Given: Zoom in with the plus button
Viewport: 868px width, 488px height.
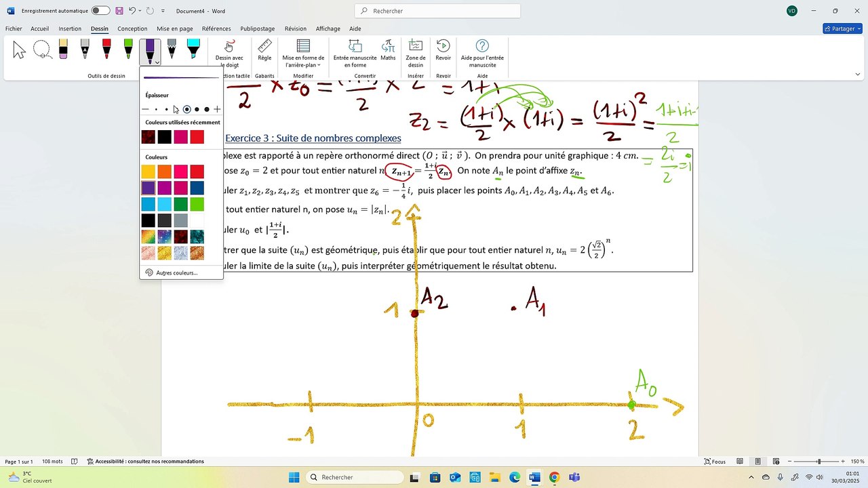Looking at the screenshot, I should tap(843, 462).
